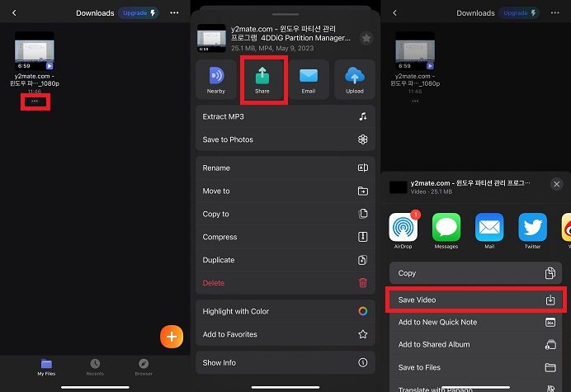Tap the orange plus add button
The height and width of the screenshot is (392, 571).
click(172, 337)
